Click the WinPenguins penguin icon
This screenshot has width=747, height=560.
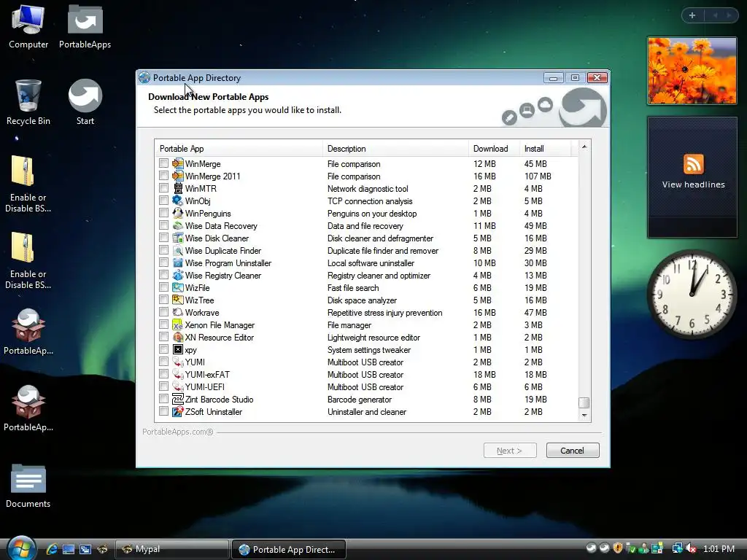[x=178, y=213]
